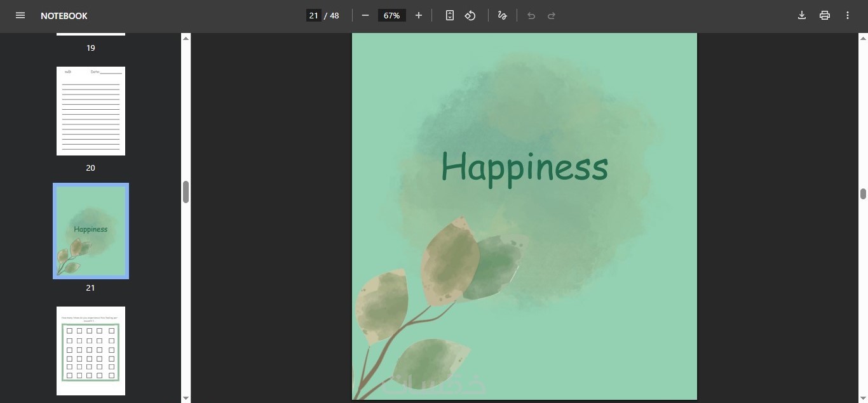Select the draw annotation tool

(503, 15)
